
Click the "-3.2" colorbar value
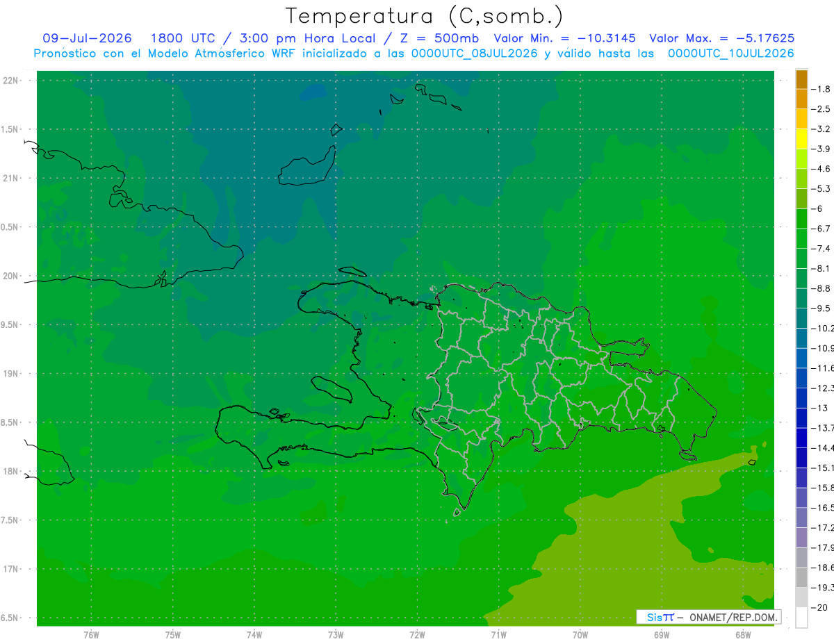[821, 129]
